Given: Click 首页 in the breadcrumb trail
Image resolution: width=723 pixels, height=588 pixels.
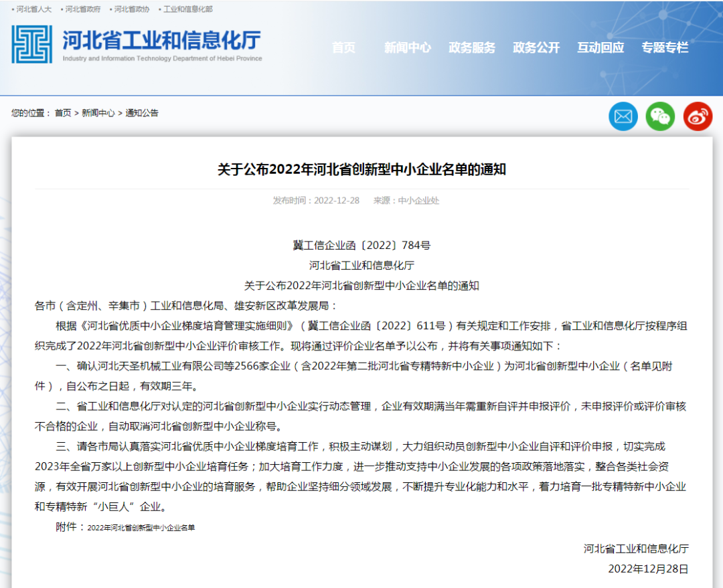Looking at the screenshot, I should [x=63, y=113].
